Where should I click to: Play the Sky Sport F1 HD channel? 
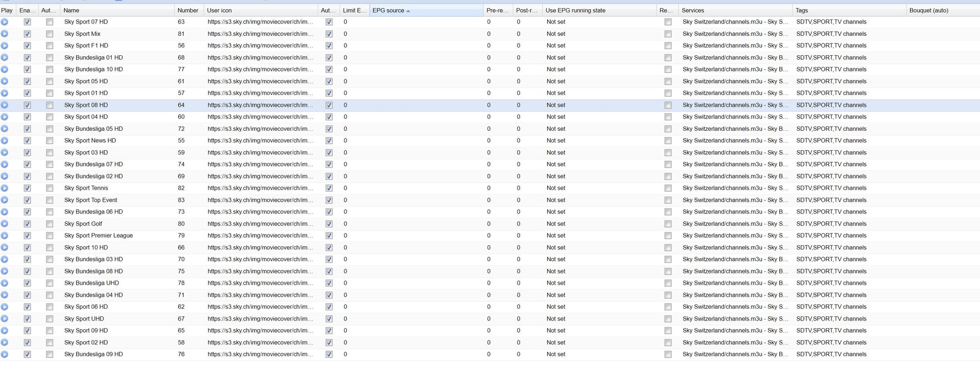click(x=5, y=45)
